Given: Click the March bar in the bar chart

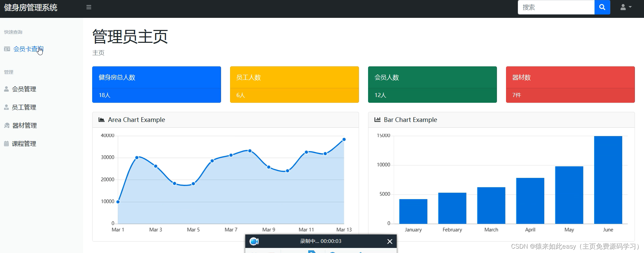Looking at the screenshot, I should [491, 205].
